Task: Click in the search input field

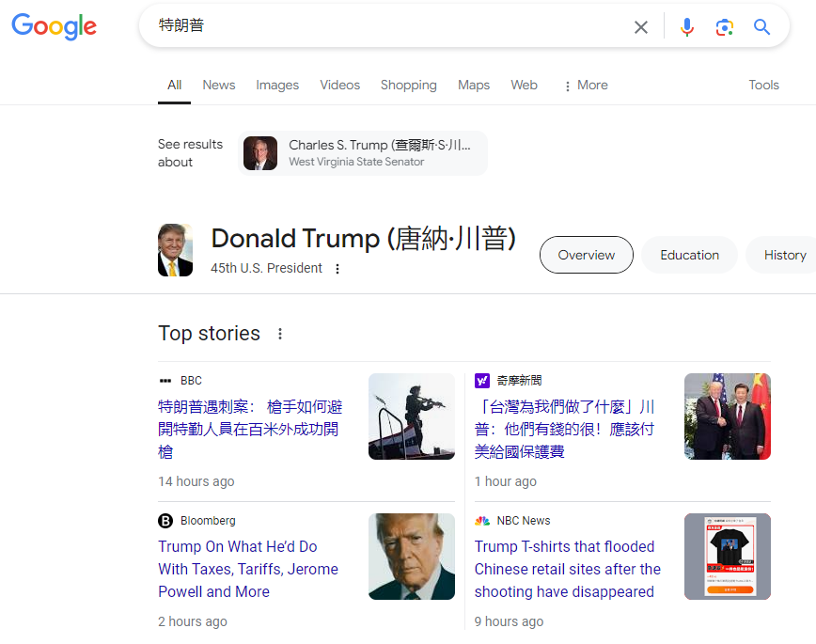Action: (x=385, y=26)
